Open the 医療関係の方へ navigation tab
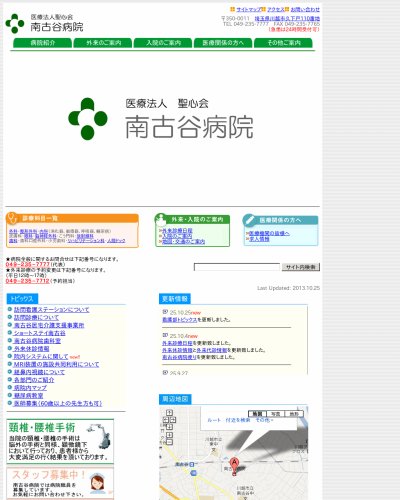 click(223, 43)
